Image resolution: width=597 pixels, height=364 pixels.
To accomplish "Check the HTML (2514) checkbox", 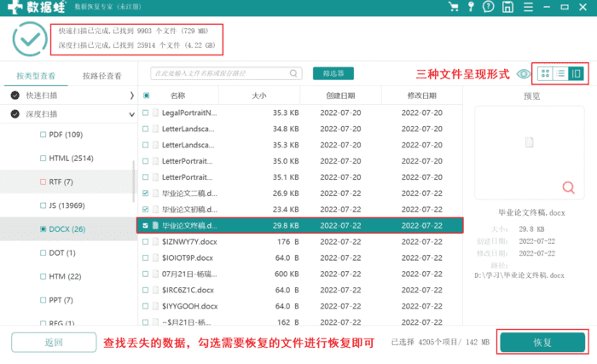I will coord(43,158).
